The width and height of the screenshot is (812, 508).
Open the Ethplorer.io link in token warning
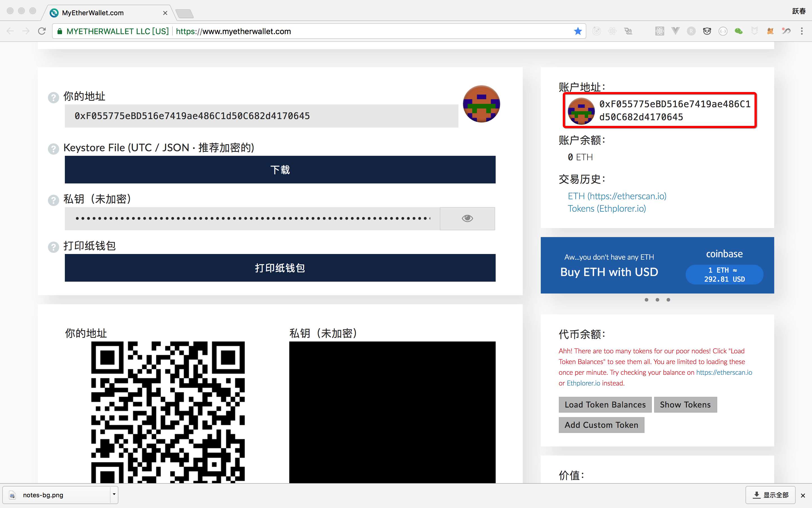click(583, 383)
